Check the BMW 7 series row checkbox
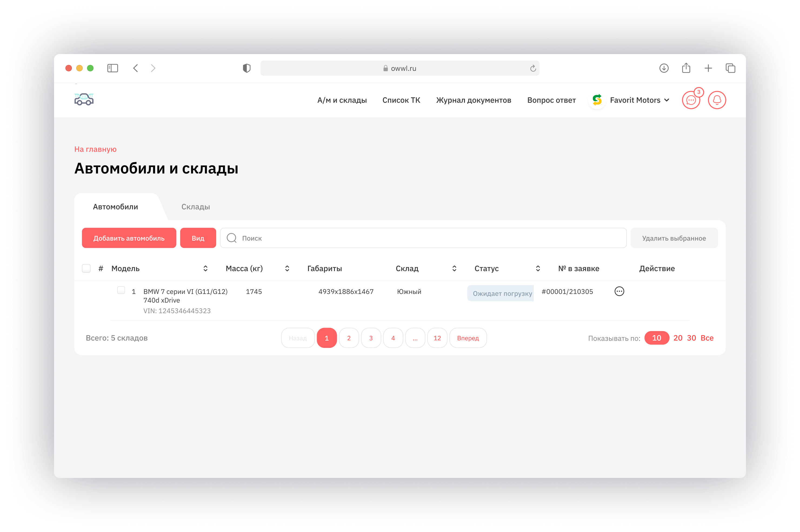 tap(121, 290)
